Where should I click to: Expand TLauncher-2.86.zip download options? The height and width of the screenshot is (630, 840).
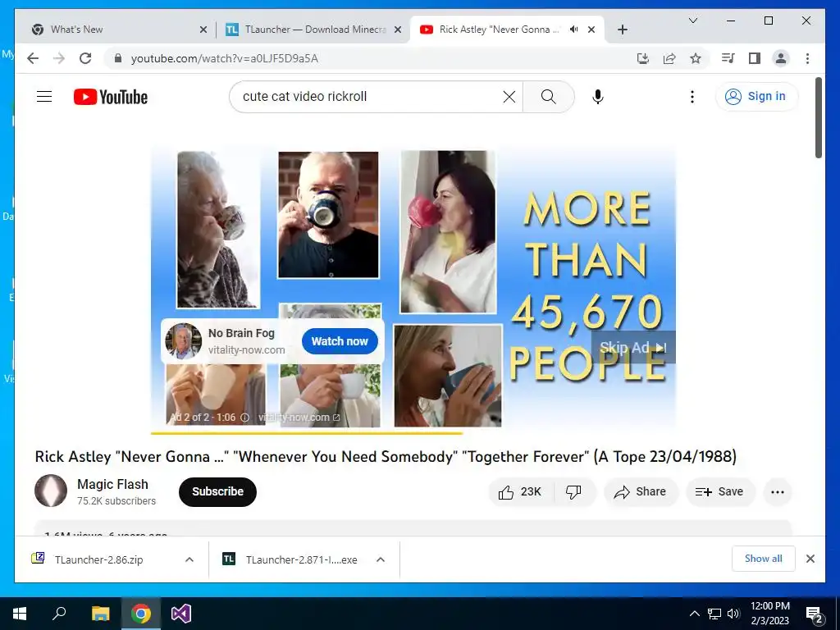click(x=189, y=559)
